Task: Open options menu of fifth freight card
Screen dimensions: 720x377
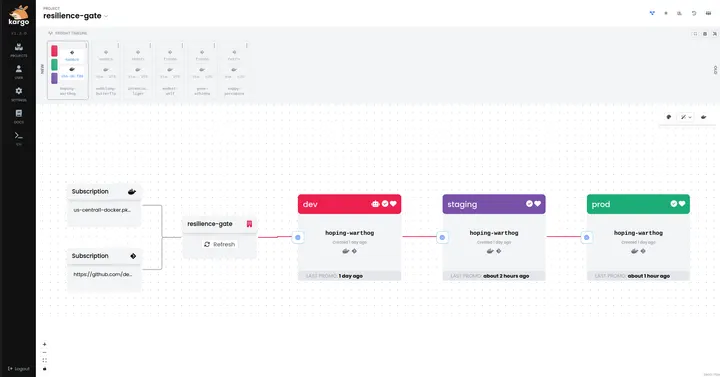Action: [214, 45]
